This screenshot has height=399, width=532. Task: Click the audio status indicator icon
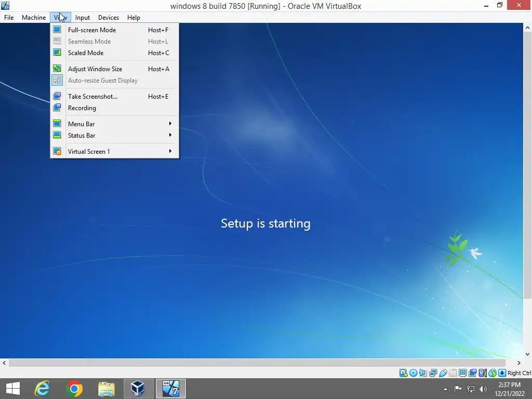(423, 373)
